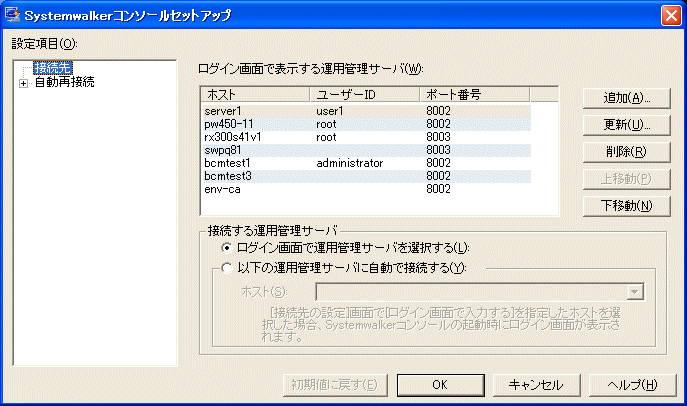
Task: Close the Systemwalker console setup dialog
Action: tap(671, 15)
